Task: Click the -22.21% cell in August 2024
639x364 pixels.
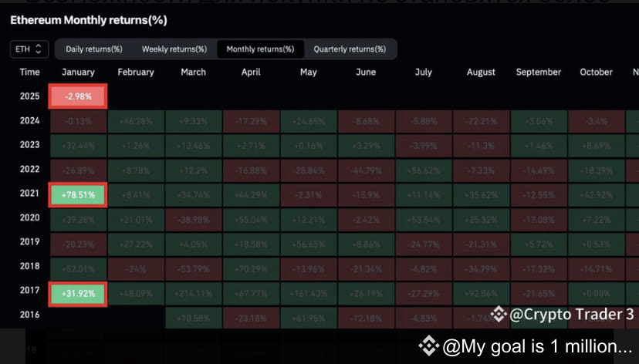Action: point(482,121)
